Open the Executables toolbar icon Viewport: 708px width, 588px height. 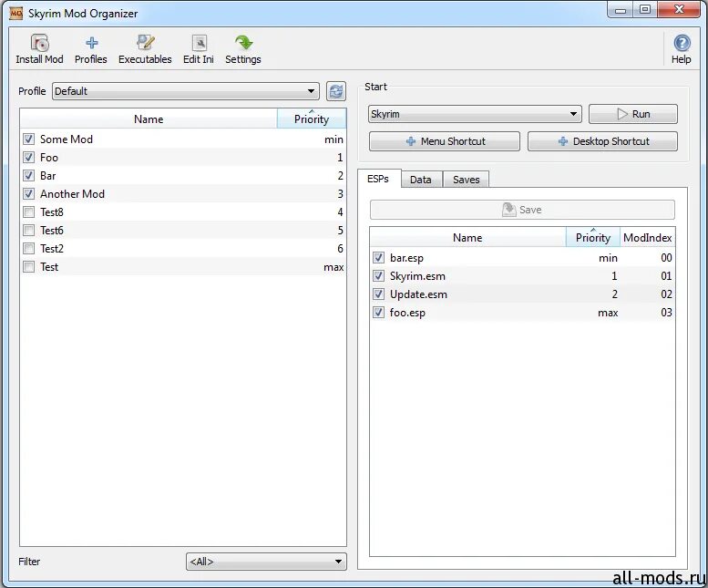click(145, 49)
